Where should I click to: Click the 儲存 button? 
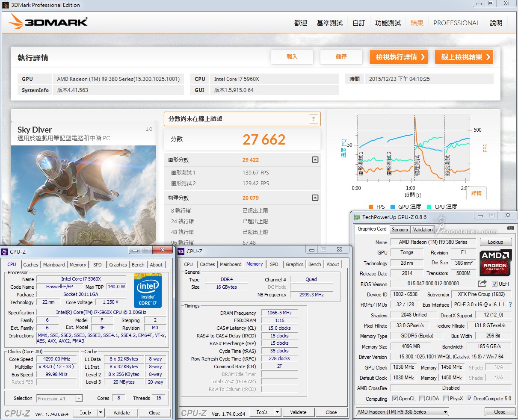(x=341, y=57)
